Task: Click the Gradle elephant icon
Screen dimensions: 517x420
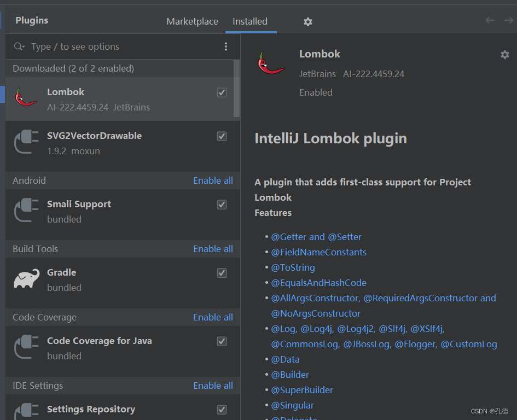Action: pos(26,278)
